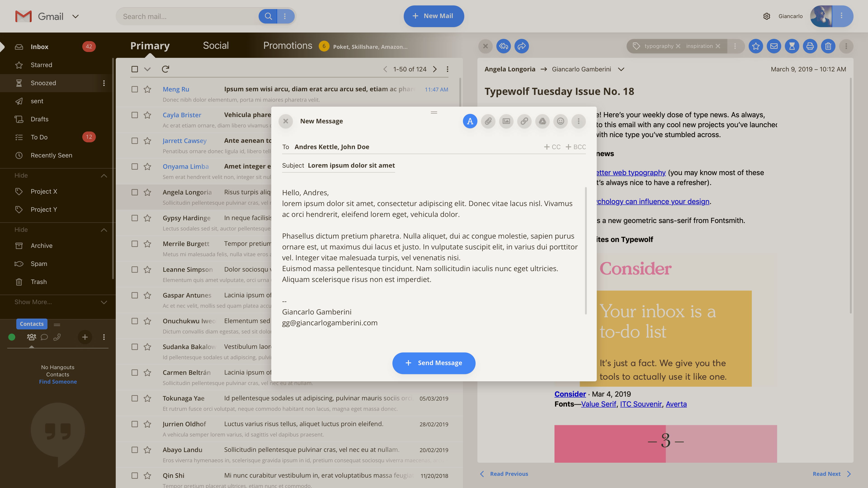Attach a file with the paperclip icon
This screenshot has width=868, height=488.
488,121
